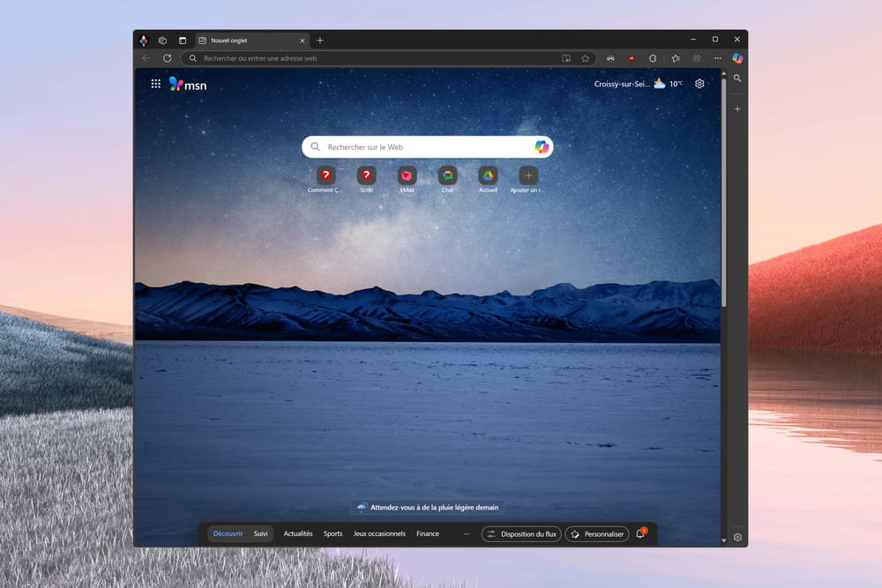Open the tab actions menu icon
882x588 pixels.
pyautogui.click(x=183, y=41)
